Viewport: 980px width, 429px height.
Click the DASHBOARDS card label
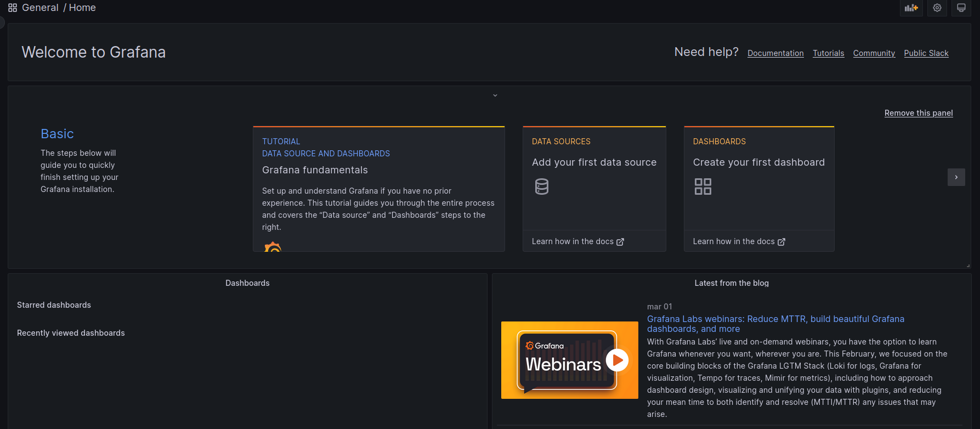[720, 142]
